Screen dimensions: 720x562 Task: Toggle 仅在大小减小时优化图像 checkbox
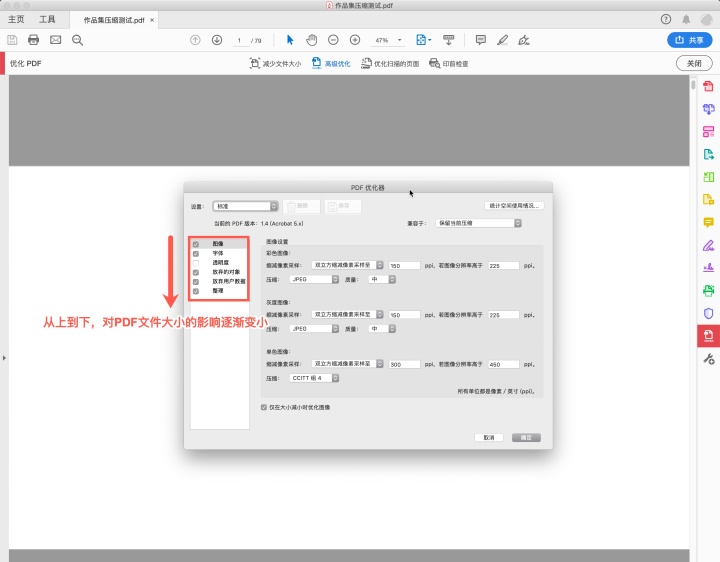(264, 407)
